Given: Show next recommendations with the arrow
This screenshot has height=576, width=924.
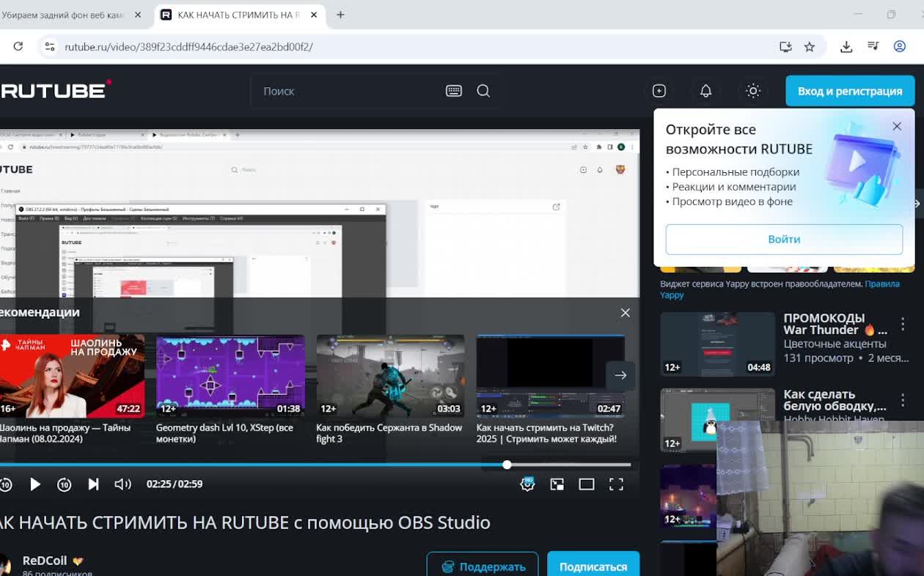Looking at the screenshot, I should [620, 375].
